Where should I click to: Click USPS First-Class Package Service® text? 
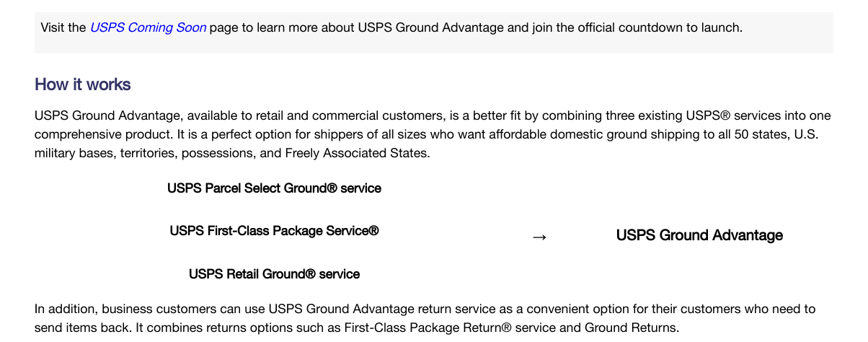[x=274, y=231]
